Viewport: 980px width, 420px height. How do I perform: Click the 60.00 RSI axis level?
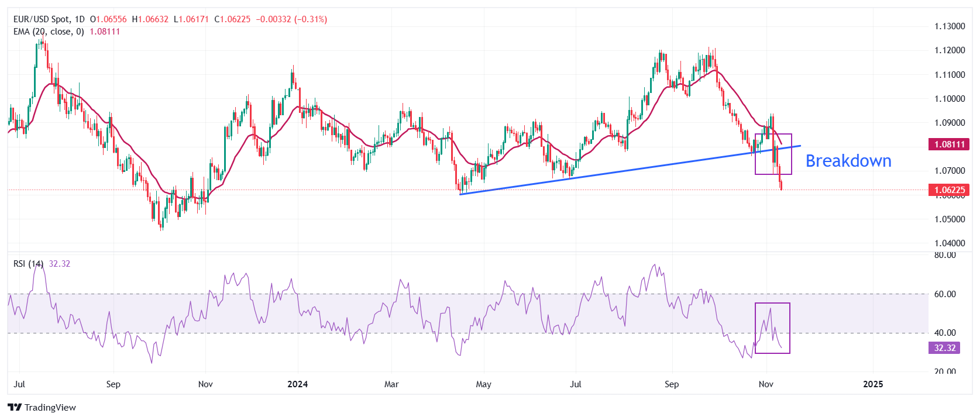pos(945,294)
